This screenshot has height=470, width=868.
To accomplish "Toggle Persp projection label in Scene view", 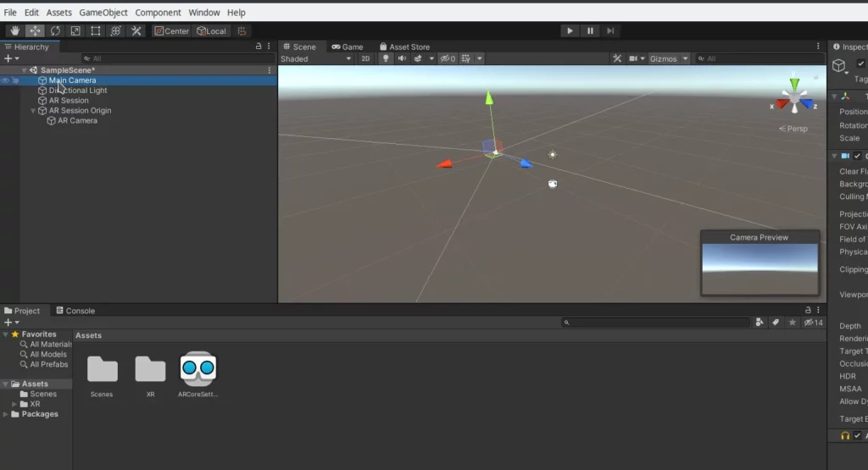I will point(793,128).
